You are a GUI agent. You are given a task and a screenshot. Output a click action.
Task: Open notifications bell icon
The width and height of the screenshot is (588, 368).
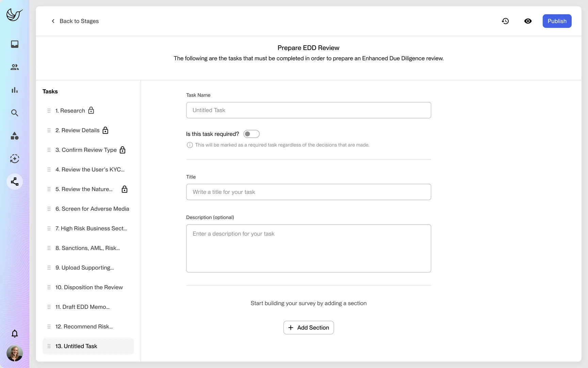pyautogui.click(x=15, y=334)
